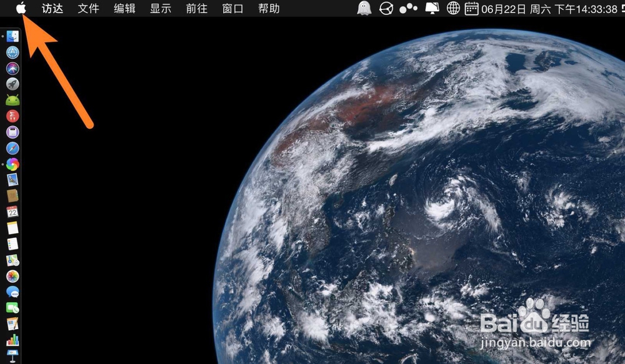
Task: Open Photos from the dock
Action: (x=12, y=276)
